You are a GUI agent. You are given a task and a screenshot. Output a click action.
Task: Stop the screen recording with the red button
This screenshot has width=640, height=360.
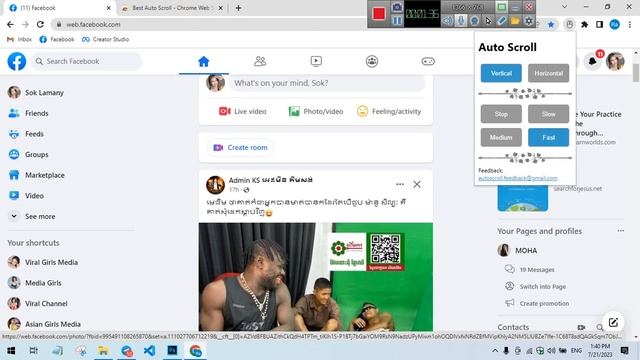pyautogui.click(x=378, y=14)
